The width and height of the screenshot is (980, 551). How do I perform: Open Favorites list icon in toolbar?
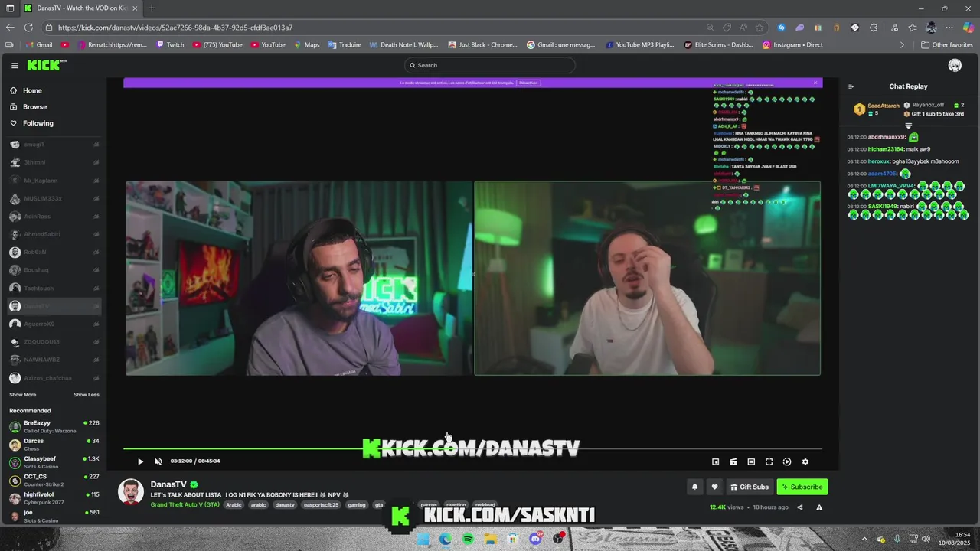coord(913,28)
